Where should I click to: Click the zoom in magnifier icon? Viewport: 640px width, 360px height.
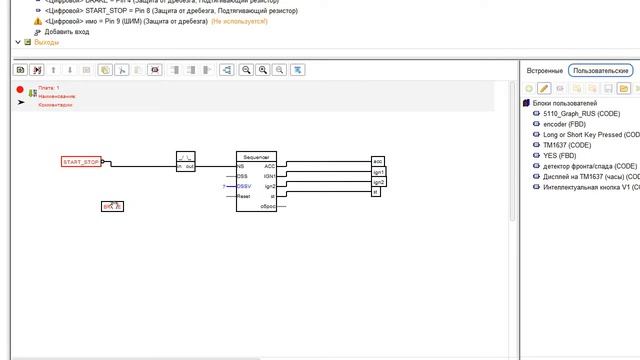click(x=263, y=70)
